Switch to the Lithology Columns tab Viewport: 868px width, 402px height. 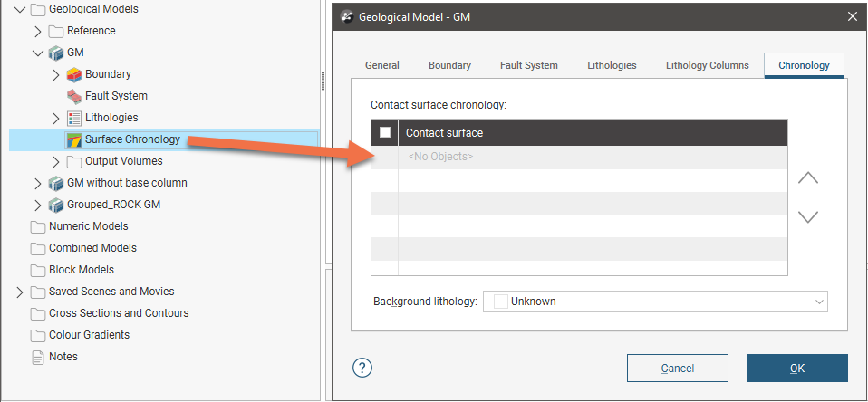pos(707,65)
